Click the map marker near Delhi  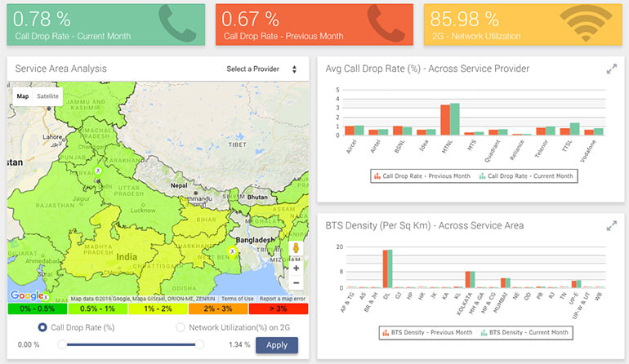97,171
